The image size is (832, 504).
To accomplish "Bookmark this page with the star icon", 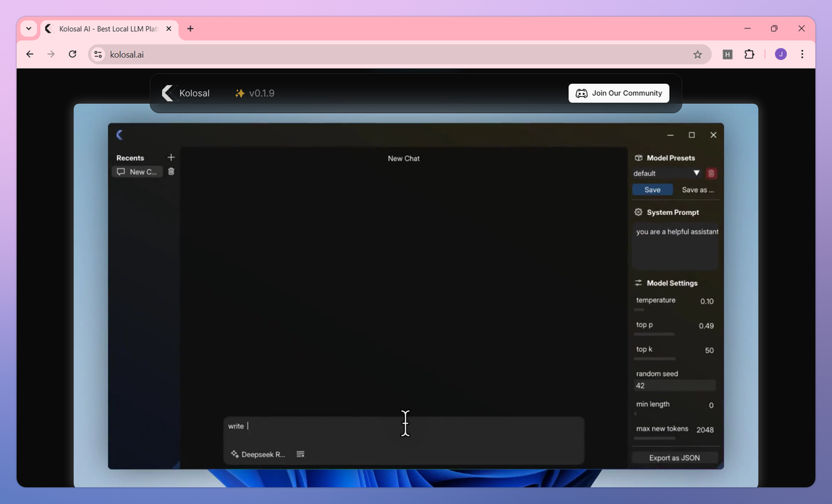I will coord(697,54).
